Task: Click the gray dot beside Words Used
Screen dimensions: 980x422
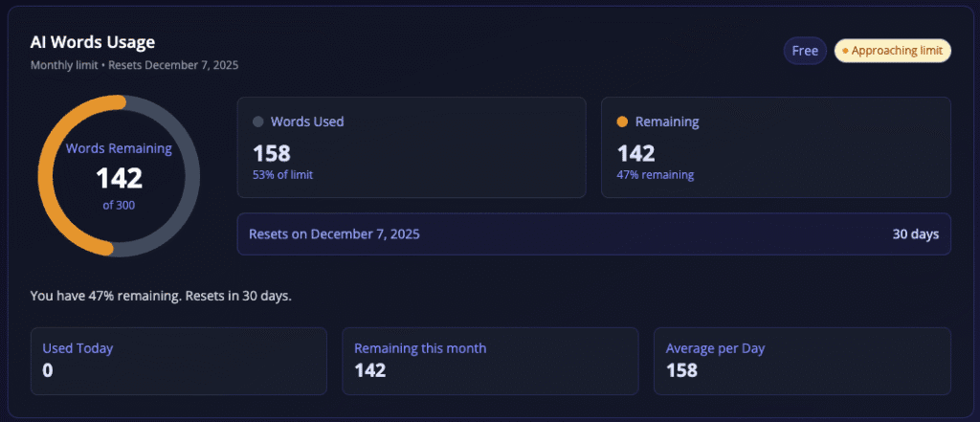Action: pyautogui.click(x=257, y=122)
